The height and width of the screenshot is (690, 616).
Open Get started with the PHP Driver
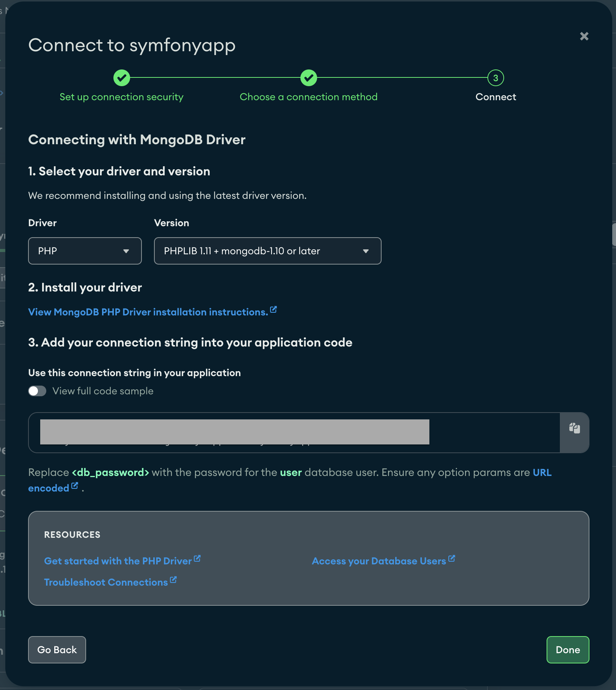pyautogui.click(x=122, y=561)
